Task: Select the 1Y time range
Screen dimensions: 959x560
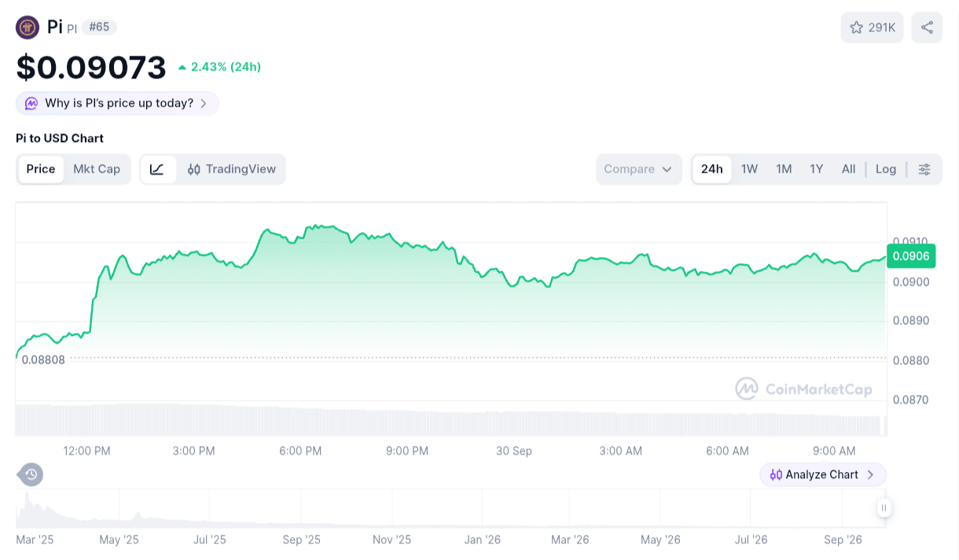Action: tap(817, 169)
